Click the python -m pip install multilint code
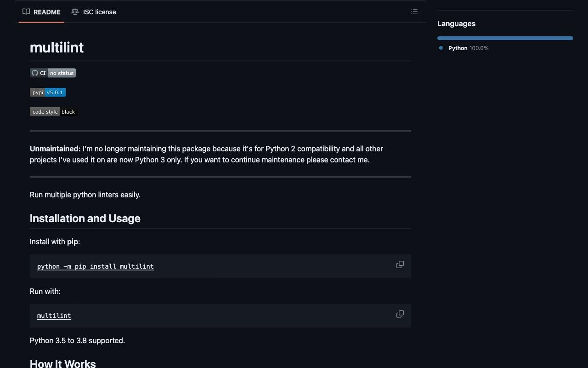 tap(96, 266)
